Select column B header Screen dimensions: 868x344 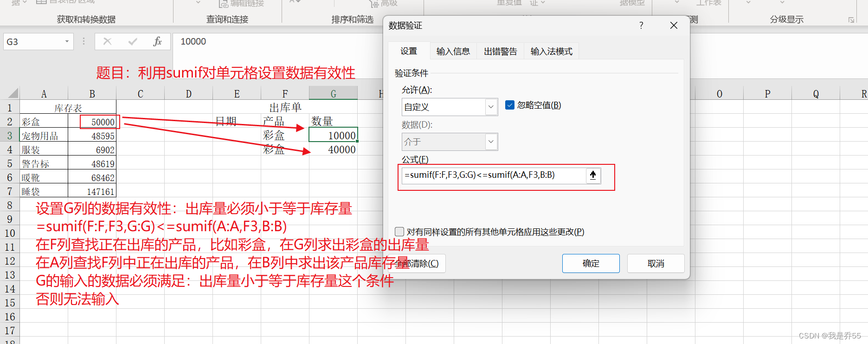pos(92,93)
